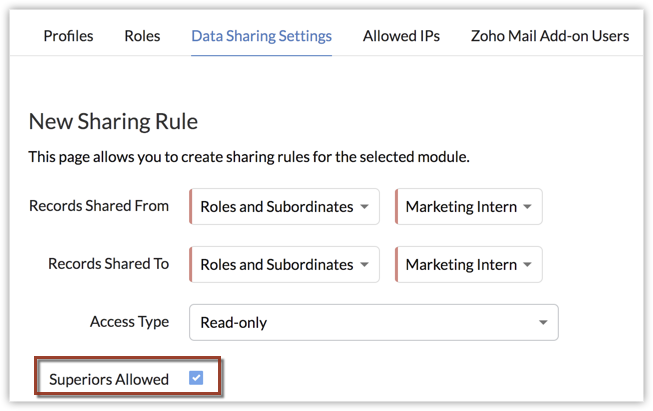The image size is (653, 411).
Task: Select the Data Sharing Settings tab
Action: coord(261,36)
